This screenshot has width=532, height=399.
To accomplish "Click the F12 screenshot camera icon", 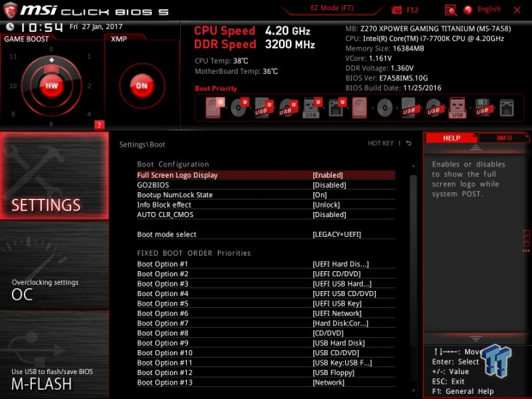I will tap(396, 10).
